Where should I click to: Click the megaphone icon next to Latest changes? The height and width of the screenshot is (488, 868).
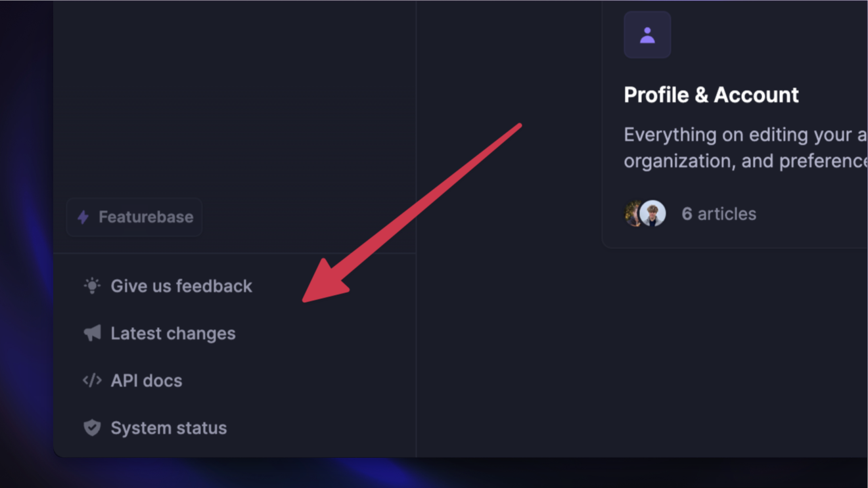pos(91,332)
